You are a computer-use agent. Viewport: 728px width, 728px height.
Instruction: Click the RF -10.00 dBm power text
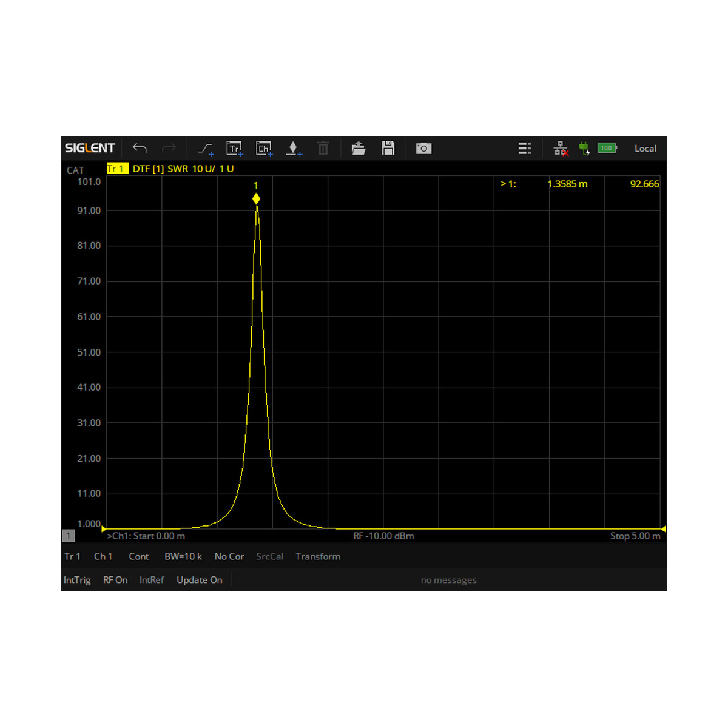pyautogui.click(x=384, y=536)
